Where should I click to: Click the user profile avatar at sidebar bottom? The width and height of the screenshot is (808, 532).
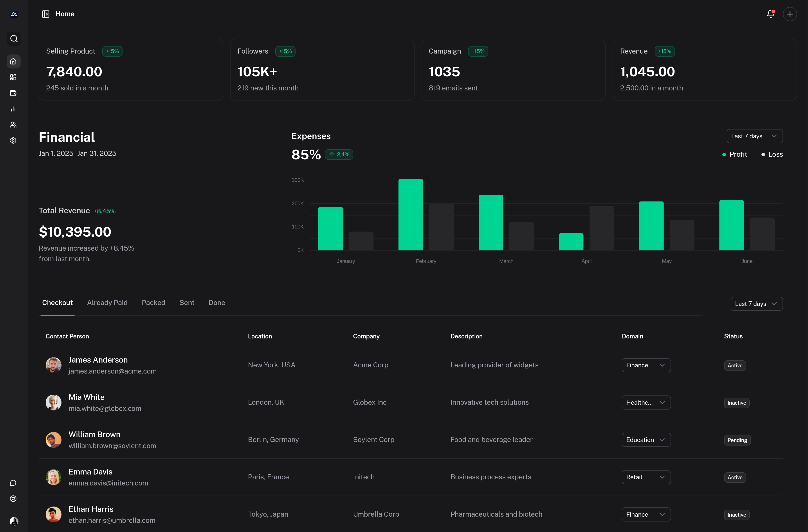(x=14, y=521)
